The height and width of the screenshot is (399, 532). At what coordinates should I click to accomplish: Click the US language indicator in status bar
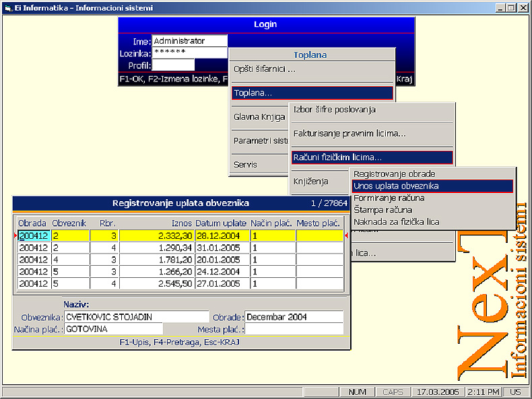515,392
